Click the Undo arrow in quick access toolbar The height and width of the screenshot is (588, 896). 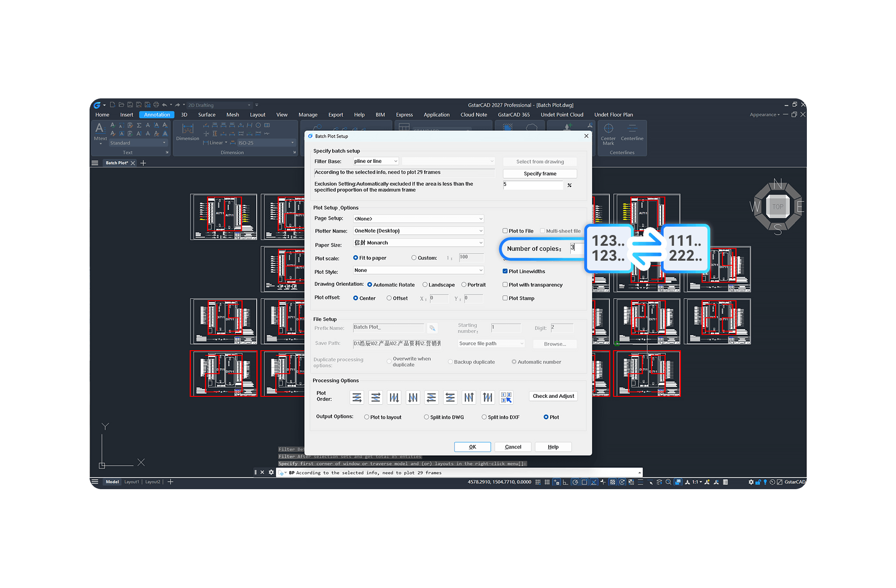tap(164, 105)
